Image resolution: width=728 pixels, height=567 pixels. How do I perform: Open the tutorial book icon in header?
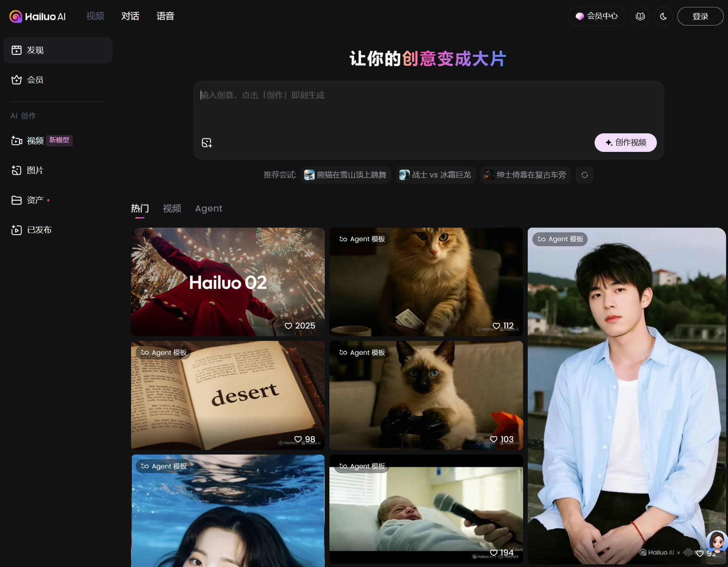640,16
